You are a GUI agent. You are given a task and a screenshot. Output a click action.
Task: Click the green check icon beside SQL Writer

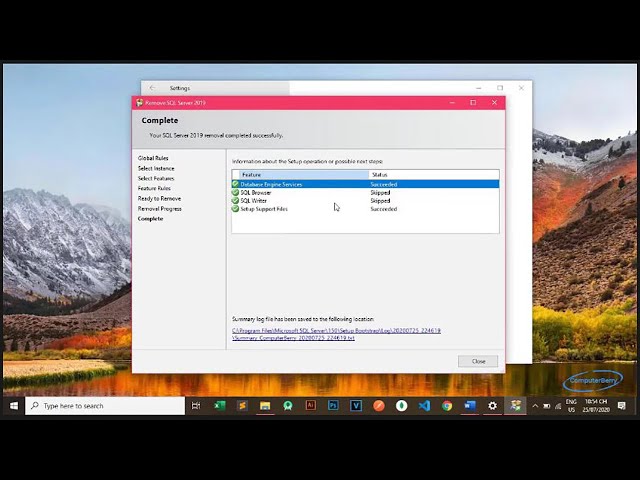pos(235,200)
